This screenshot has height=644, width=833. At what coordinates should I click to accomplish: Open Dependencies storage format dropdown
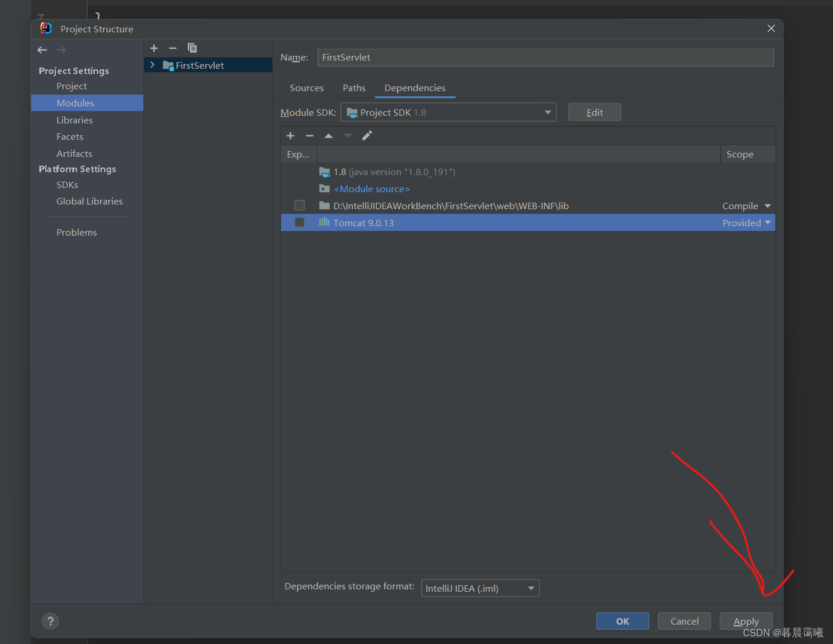click(480, 588)
